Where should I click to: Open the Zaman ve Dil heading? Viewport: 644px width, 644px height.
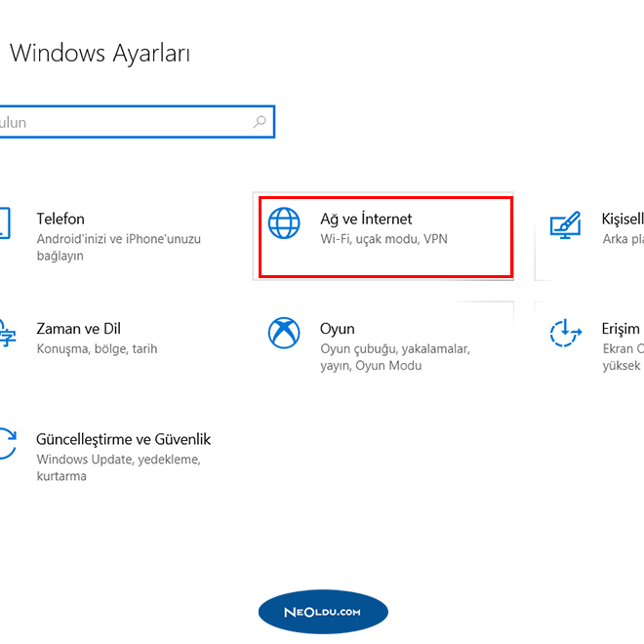point(79,329)
